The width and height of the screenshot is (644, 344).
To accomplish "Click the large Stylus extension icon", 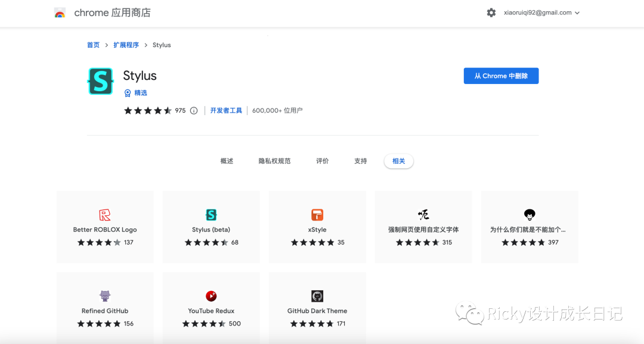I will tap(100, 81).
